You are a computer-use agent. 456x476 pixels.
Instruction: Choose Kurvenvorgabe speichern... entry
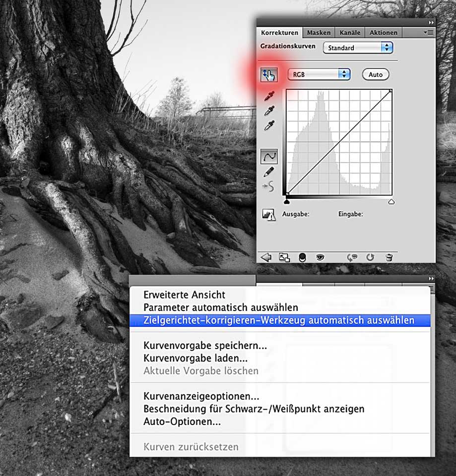(280, 346)
